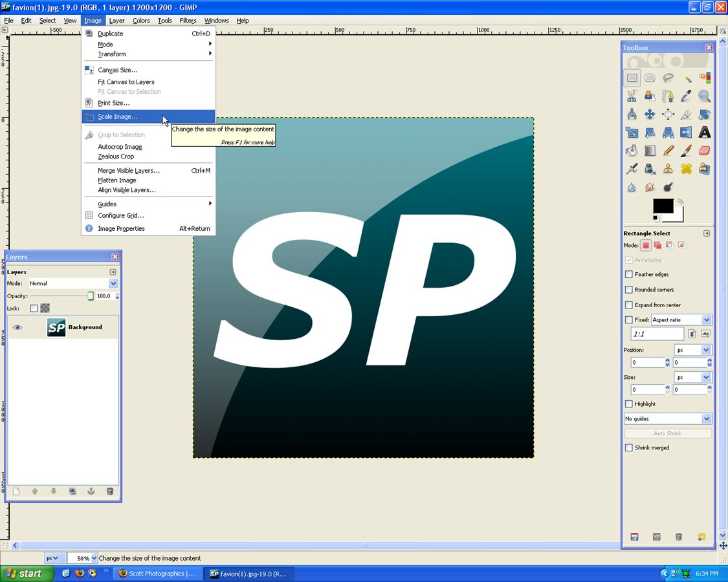
Task: Select the Scissors Select tool
Action: point(632,96)
